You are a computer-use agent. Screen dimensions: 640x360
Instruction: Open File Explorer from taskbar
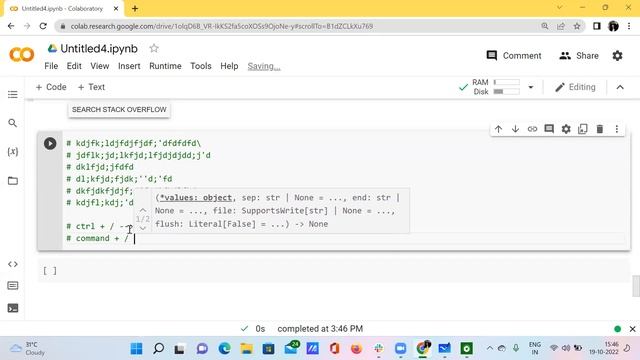[246, 349]
